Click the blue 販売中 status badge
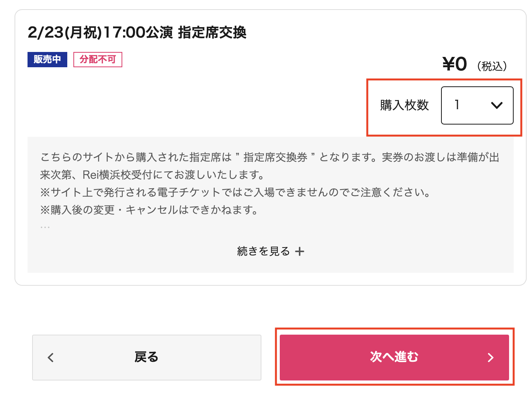Viewport: 532px width, 395px height. [47, 60]
